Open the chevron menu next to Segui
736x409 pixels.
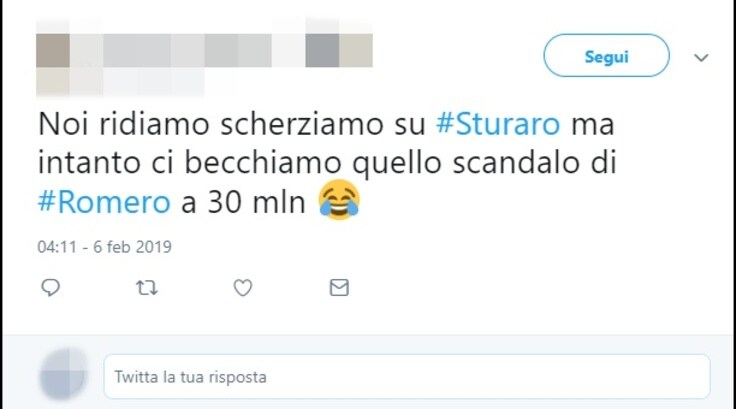tap(701, 57)
